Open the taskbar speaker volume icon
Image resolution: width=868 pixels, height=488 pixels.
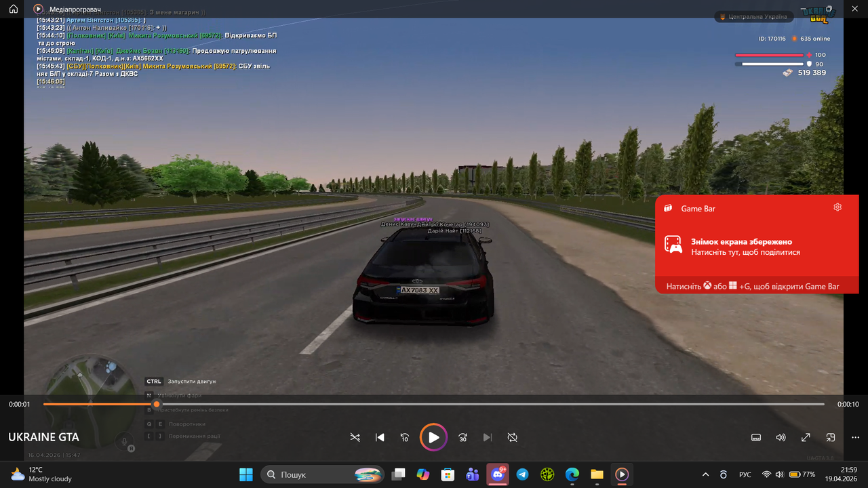[x=778, y=474]
